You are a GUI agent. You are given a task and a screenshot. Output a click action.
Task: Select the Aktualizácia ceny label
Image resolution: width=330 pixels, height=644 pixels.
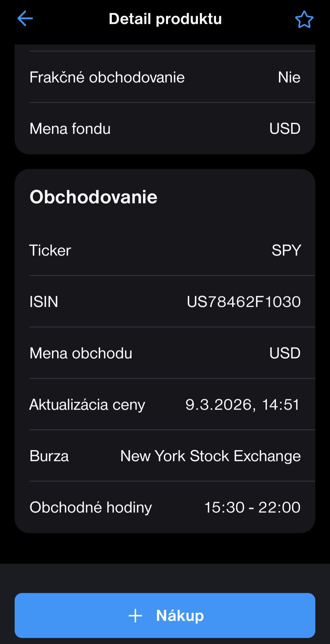(87, 404)
